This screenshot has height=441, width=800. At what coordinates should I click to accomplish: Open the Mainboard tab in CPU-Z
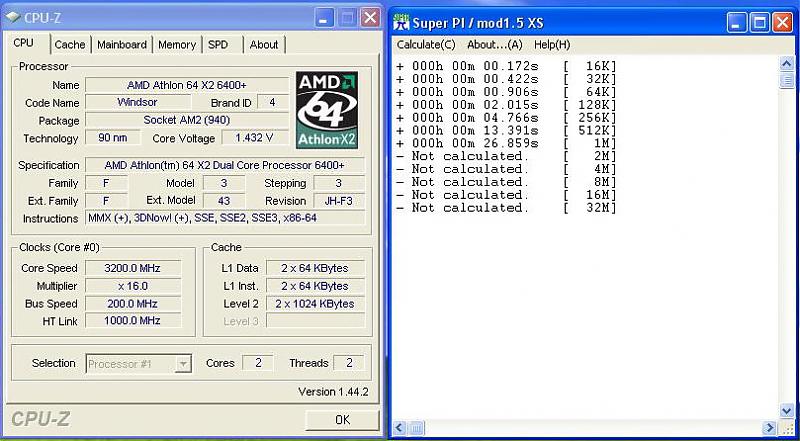122,45
